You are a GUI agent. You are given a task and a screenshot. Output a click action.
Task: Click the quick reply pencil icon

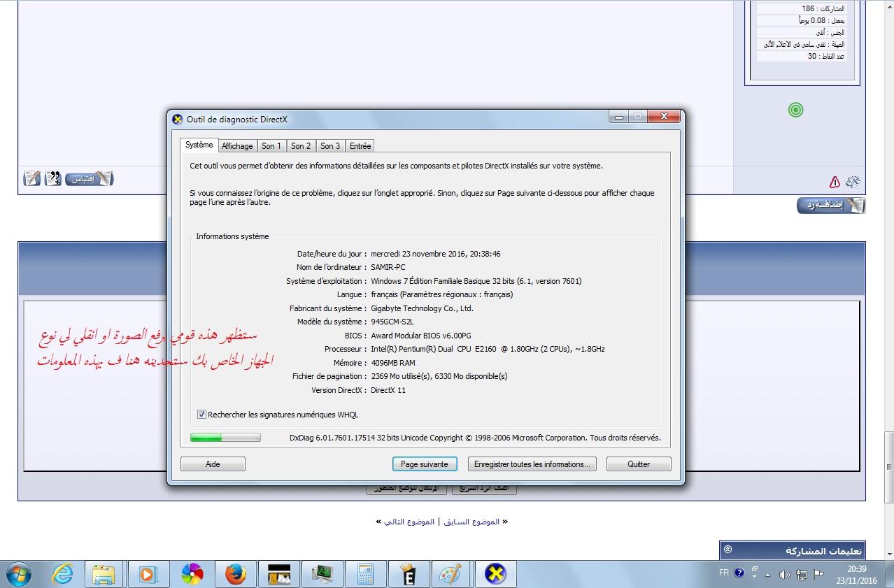(x=32, y=178)
